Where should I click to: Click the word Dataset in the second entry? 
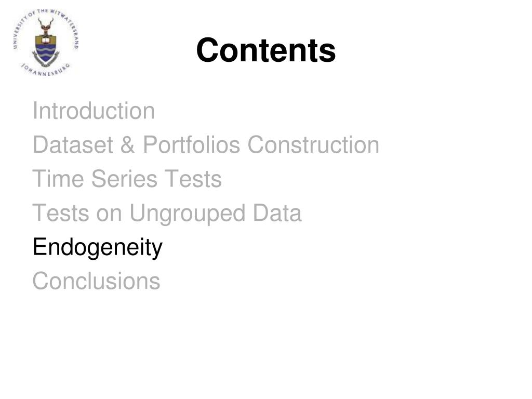tap(73, 144)
